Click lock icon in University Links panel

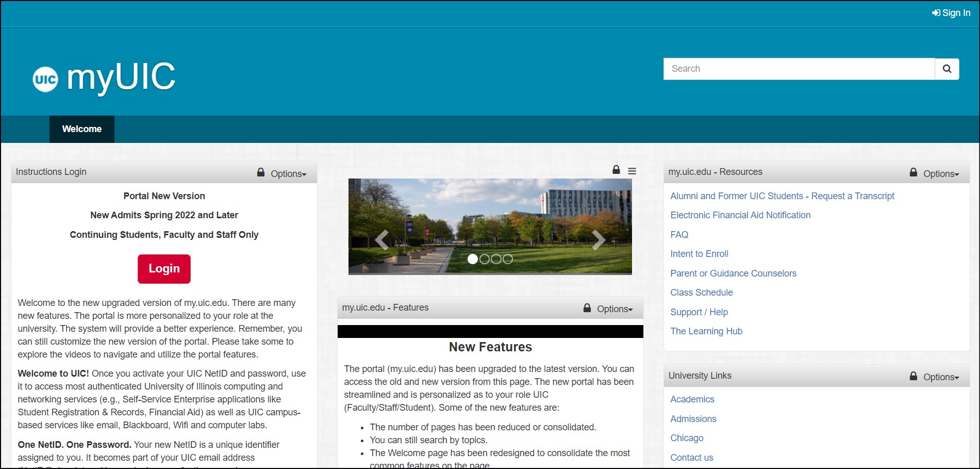tap(913, 376)
